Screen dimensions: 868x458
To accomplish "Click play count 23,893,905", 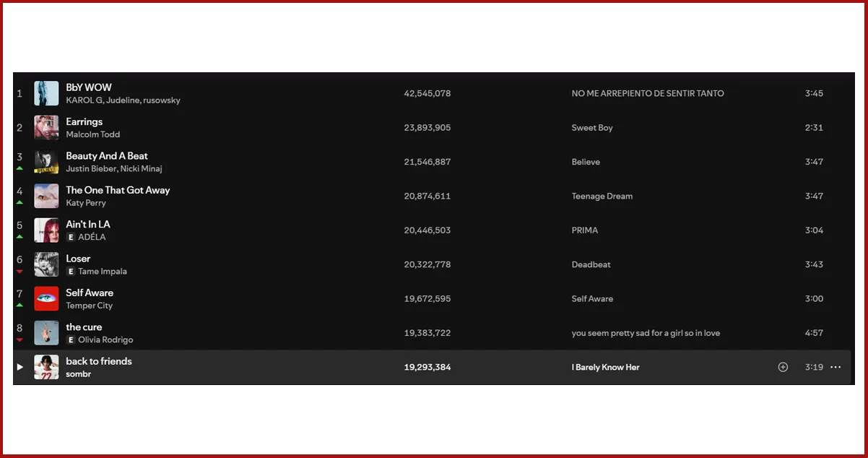I will point(428,128).
